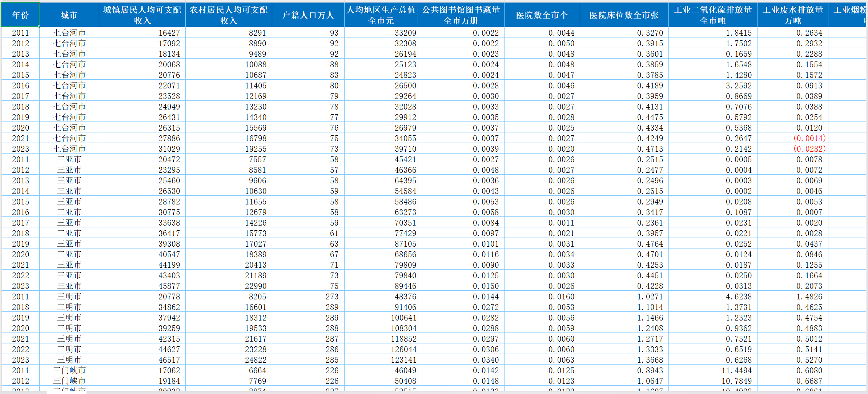This screenshot has width=868, height=394.
Task: Click the hospital beds cell 1.3668
Action: (x=650, y=360)
